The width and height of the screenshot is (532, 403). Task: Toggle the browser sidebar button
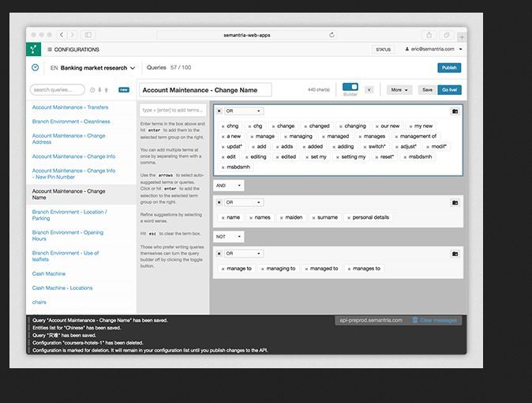coord(88,35)
